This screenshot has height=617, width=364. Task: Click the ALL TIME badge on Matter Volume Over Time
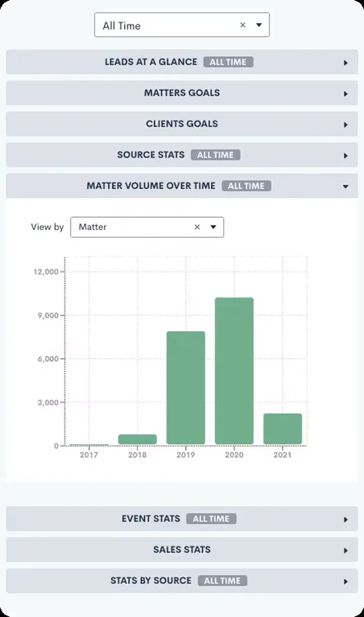coord(246,186)
